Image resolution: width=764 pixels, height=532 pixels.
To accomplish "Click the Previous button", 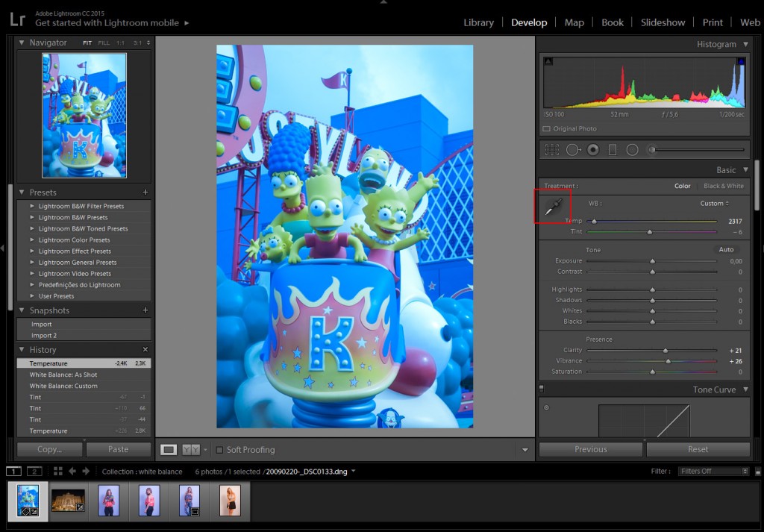I will point(591,450).
